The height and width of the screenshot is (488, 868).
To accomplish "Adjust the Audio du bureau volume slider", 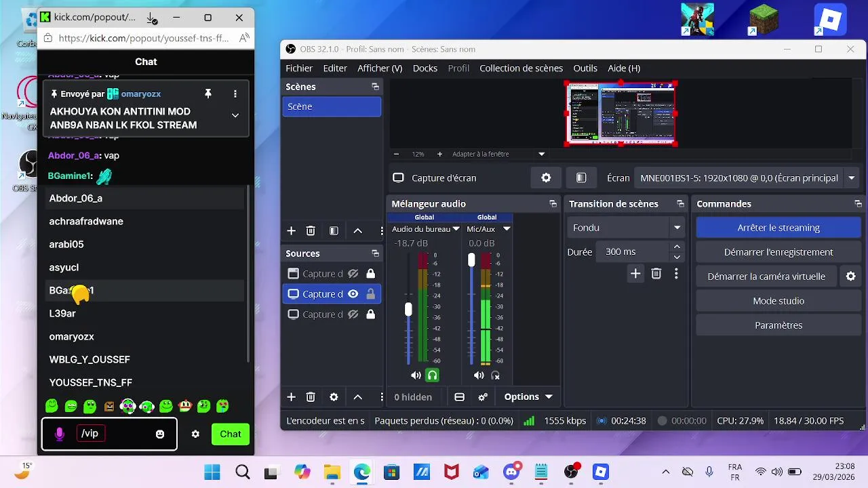I will (408, 309).
